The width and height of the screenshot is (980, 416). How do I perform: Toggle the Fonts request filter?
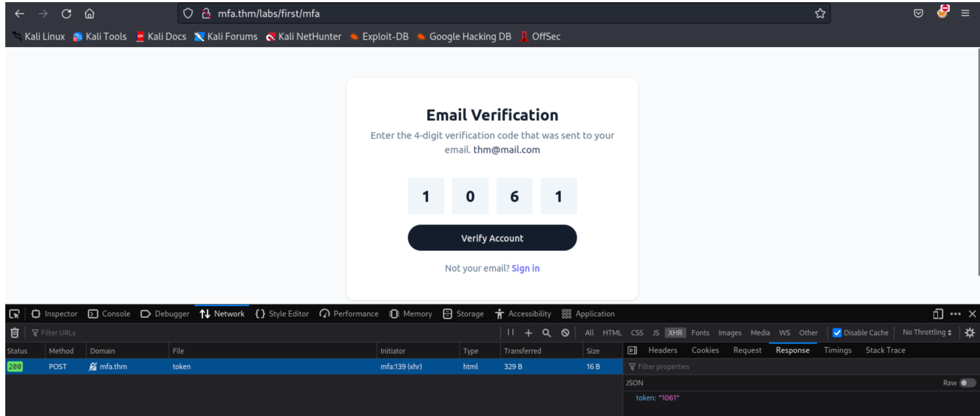(701, 333)
